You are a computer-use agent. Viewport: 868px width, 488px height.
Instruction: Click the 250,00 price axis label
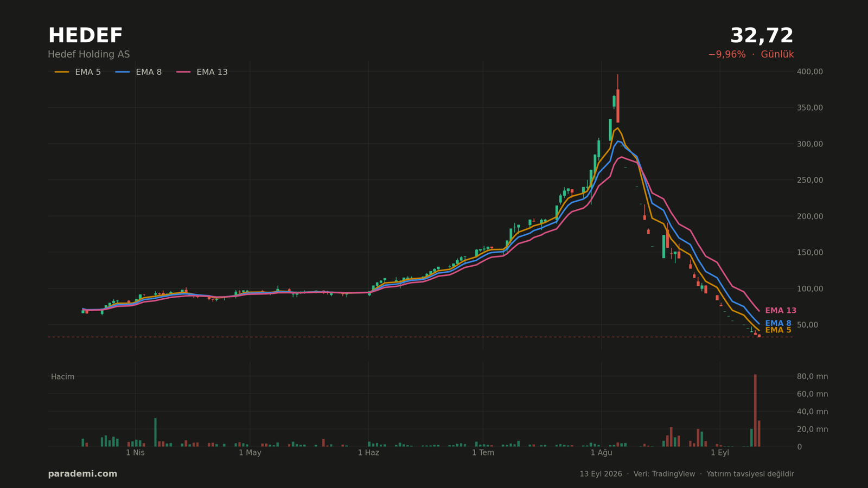tap(810, 180)
